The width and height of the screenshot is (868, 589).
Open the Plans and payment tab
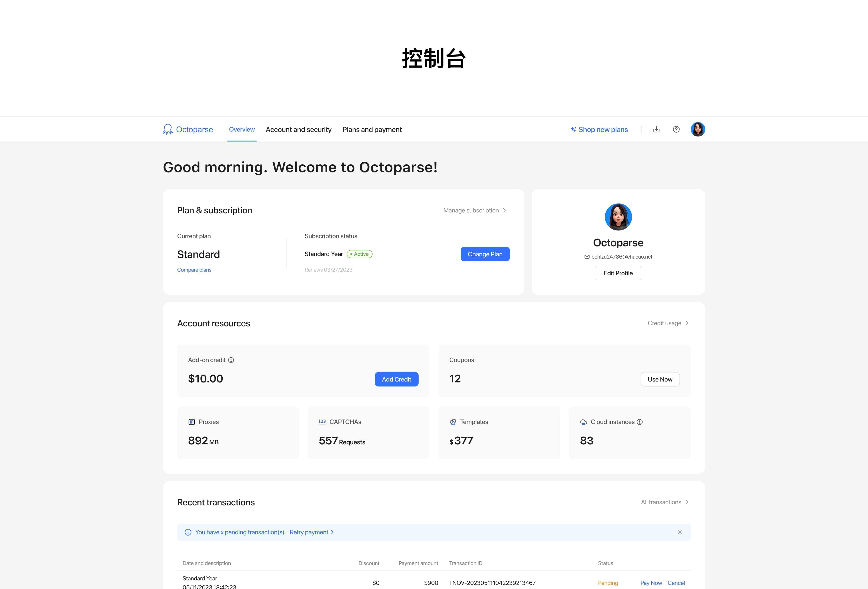click(x=372, y=130)
